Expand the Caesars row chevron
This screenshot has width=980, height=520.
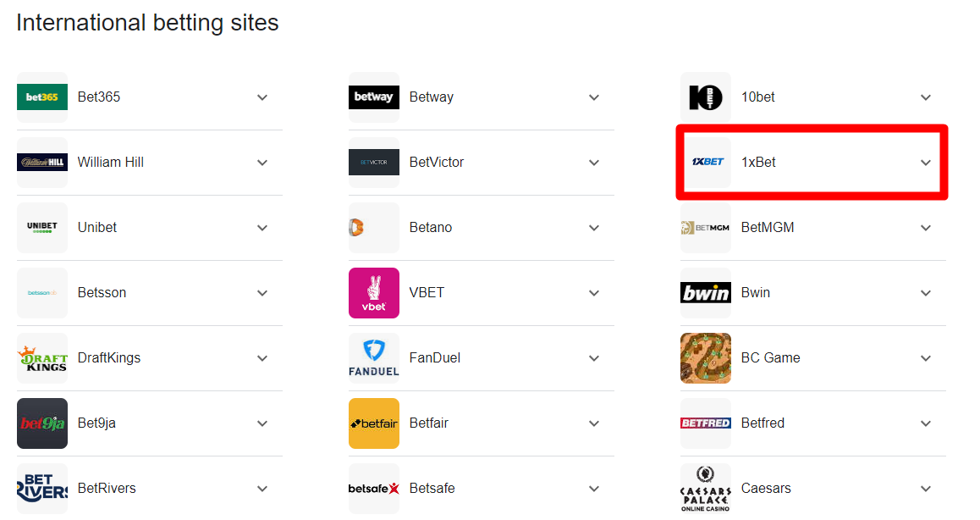click(x=926, y=489)
